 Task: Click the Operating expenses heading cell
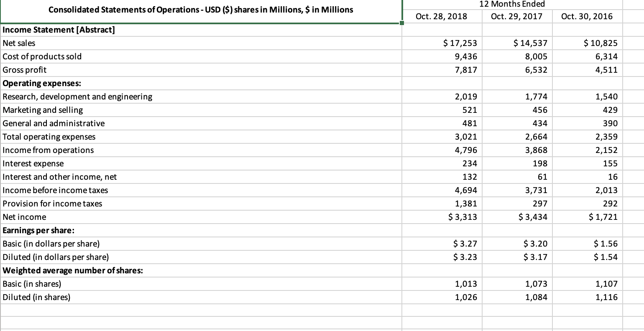[x=201, y=83]
